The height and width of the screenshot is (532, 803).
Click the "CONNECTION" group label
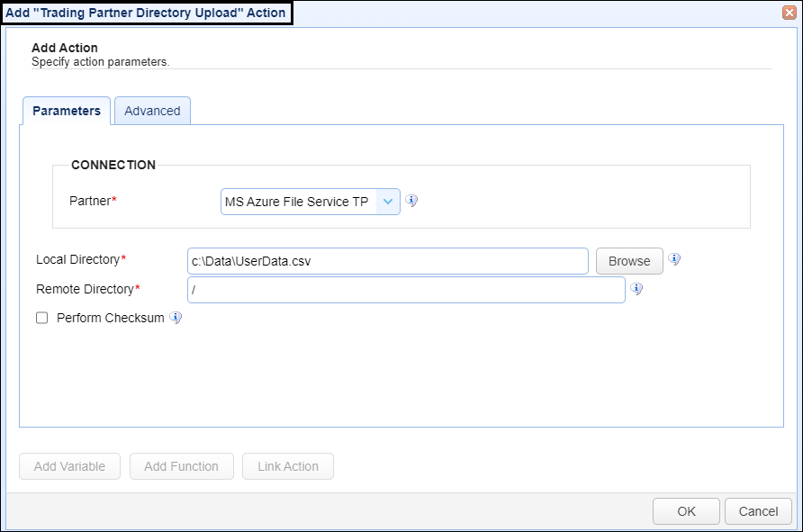(x=113, y=165)
